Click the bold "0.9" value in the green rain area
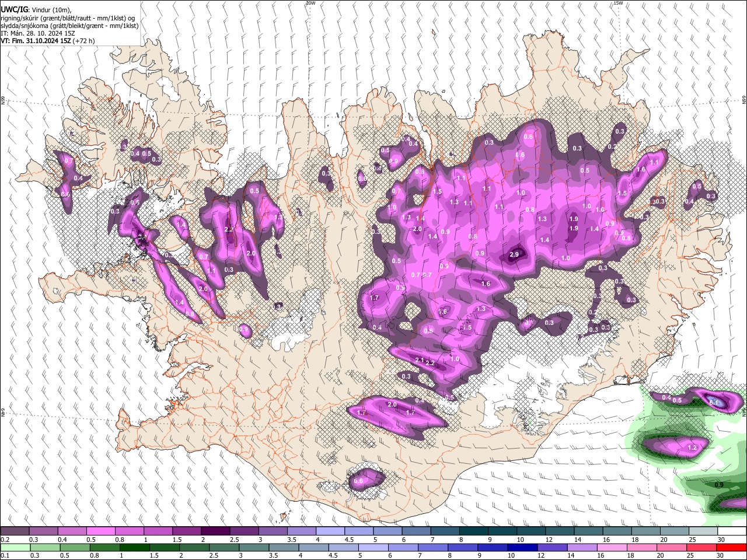747x560 pixels. (719, 485)
